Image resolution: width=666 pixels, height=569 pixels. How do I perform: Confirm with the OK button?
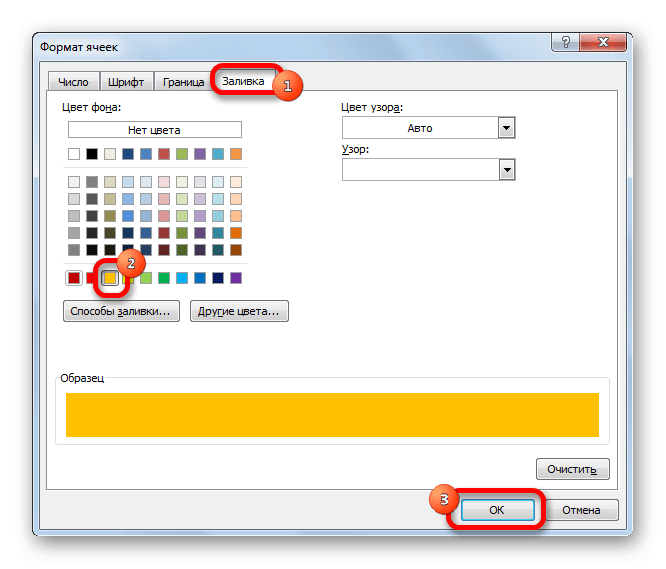pyautogui.click(x=497, y=510)
